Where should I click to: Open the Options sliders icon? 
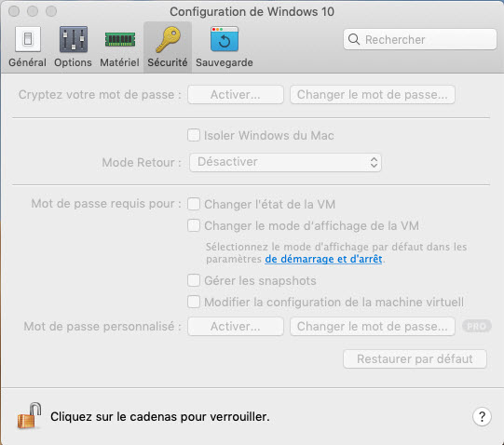[74, 39]
